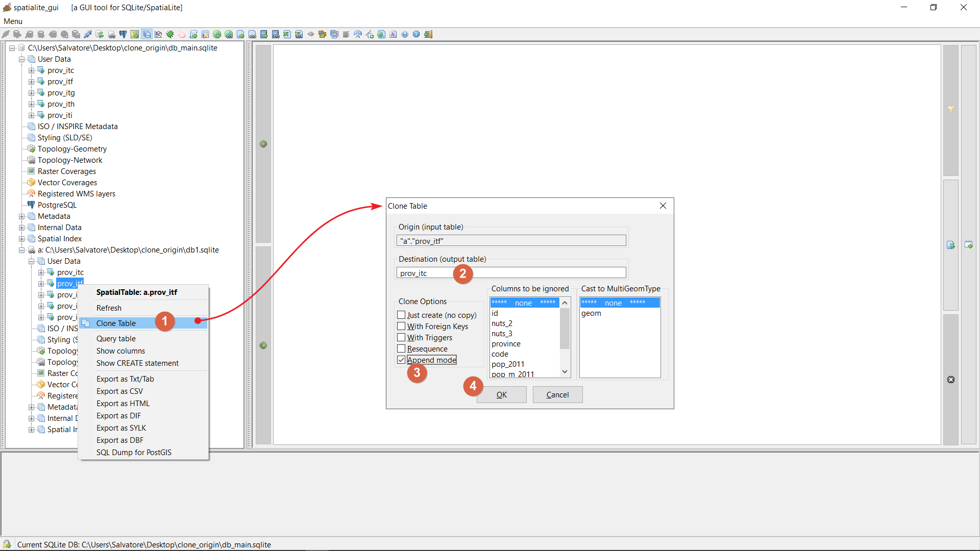The width and height of the screenshot is (980, 551).
Task: Click the exit door toolbar icon
Action: (428, 34)
